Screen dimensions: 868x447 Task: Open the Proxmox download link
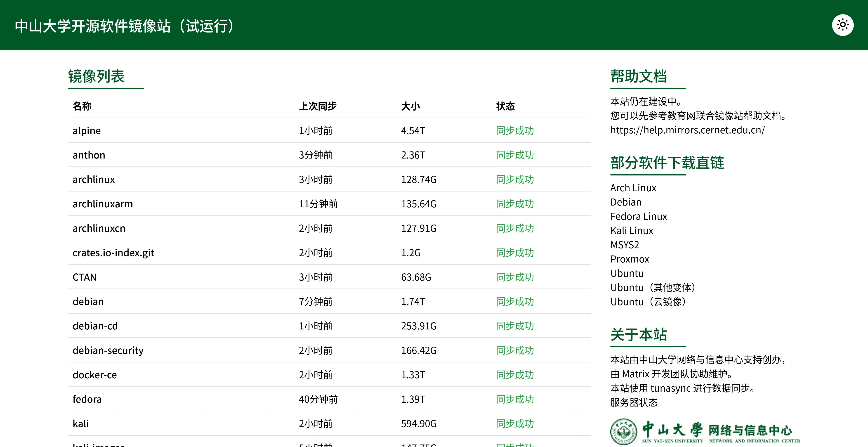coord(630,259)
